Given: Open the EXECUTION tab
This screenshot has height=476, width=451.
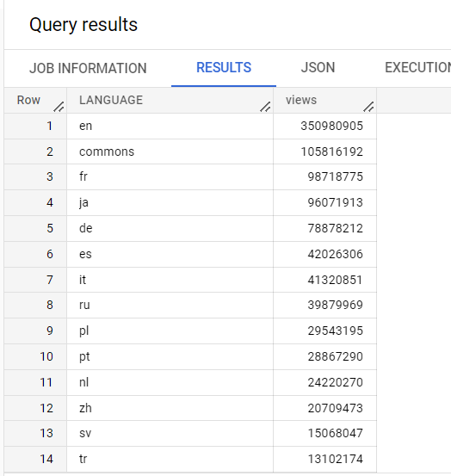Looking at the screenshot, I should [418, 67].
